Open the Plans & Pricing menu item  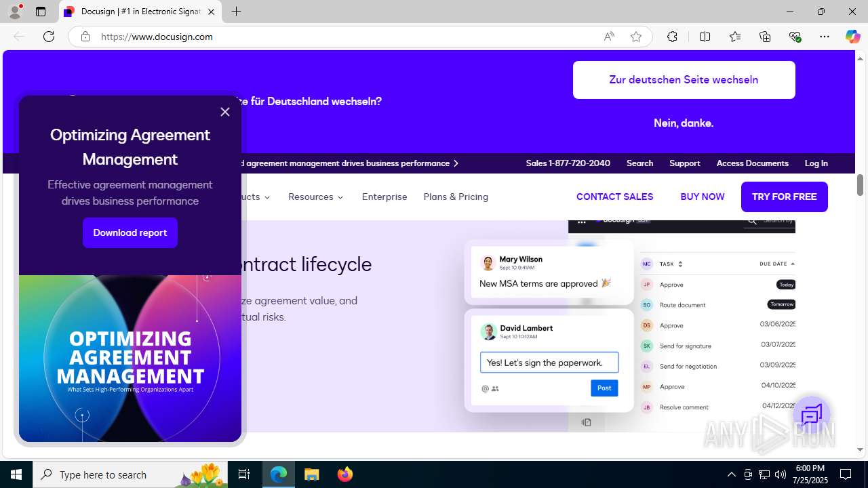click(456, 197)
